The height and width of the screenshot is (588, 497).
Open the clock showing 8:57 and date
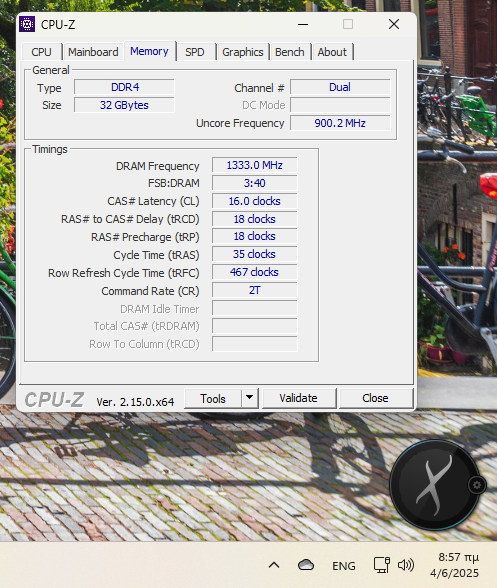455,565
